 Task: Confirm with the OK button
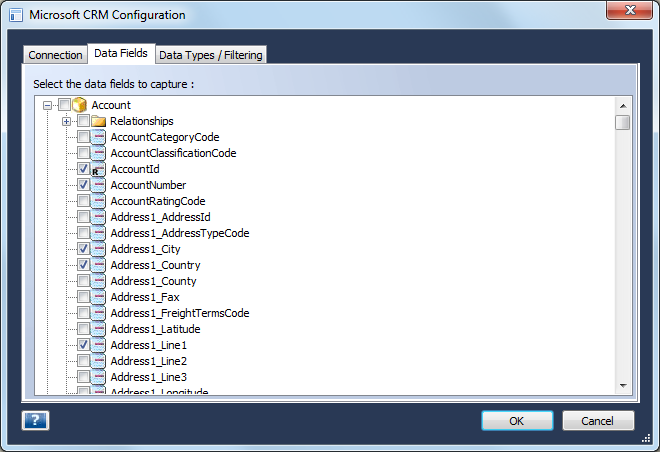click(517, 421)
